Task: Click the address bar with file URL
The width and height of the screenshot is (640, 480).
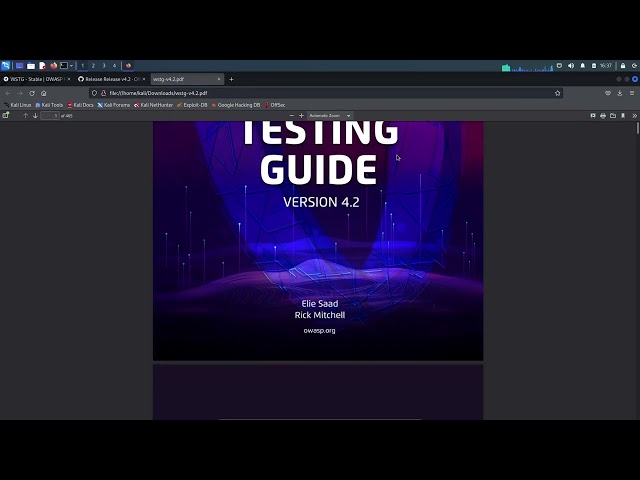Action: (326, 93)
